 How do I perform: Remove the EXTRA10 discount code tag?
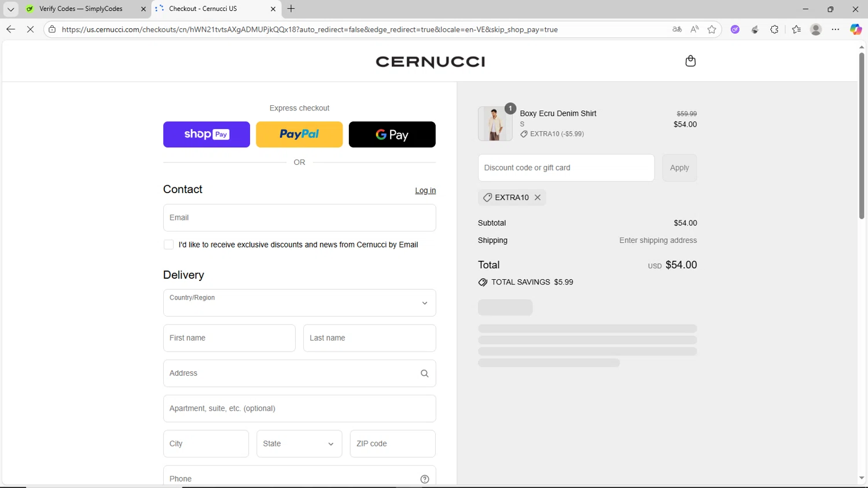(538, 197)
